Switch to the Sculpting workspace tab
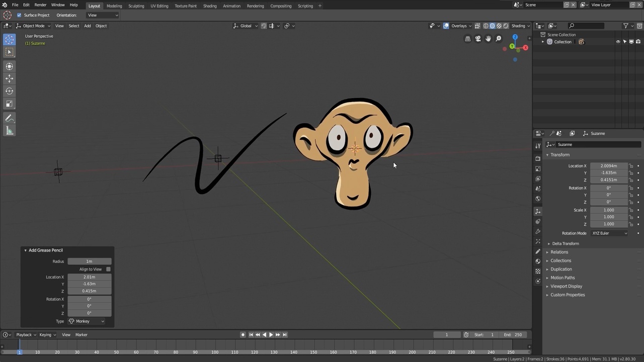 pyautogui.click(x=136, y=6)
